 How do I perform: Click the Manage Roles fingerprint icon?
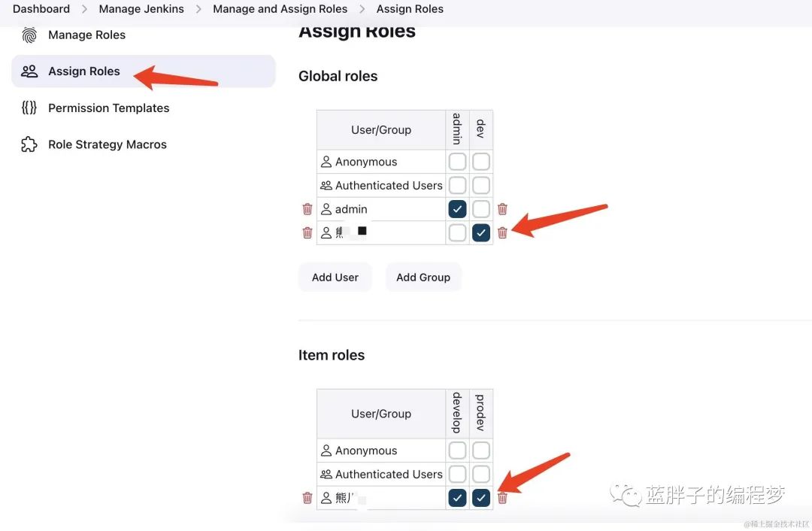coord(29,35)
